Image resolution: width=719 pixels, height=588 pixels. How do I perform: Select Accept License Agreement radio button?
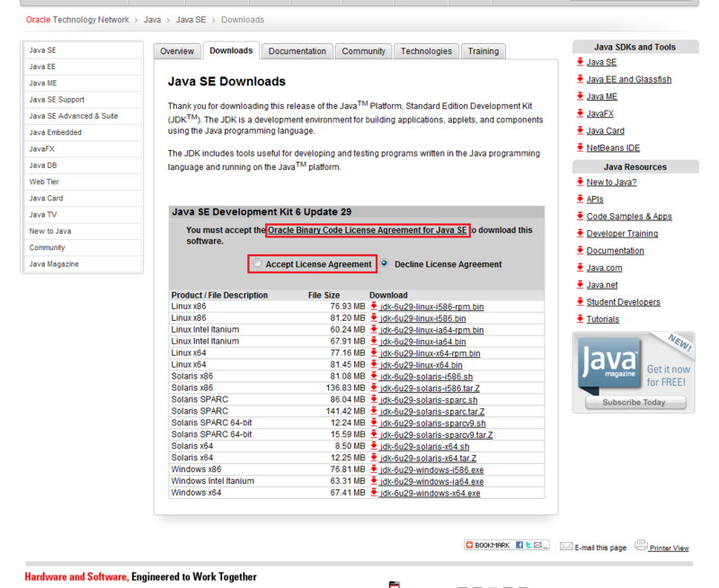(257, 263)
